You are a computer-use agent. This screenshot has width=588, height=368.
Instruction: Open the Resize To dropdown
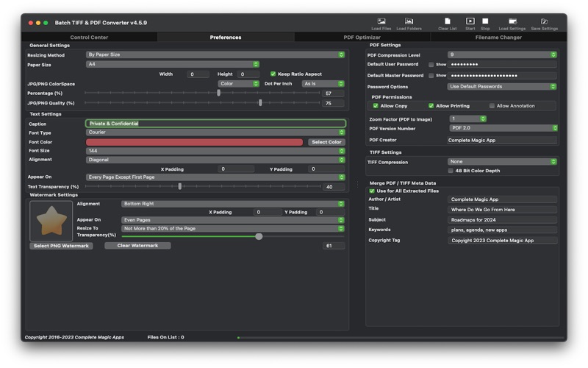[x=232, y=228]
